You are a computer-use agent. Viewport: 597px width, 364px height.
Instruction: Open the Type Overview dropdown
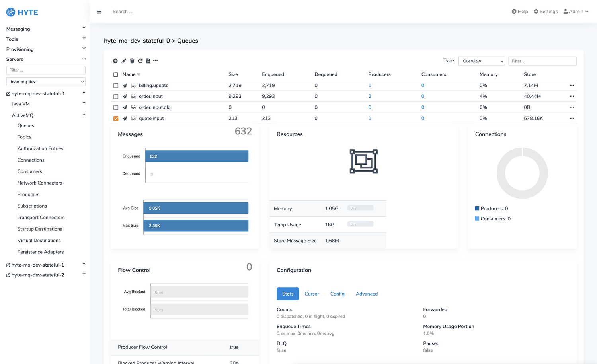tap(482, 61)
